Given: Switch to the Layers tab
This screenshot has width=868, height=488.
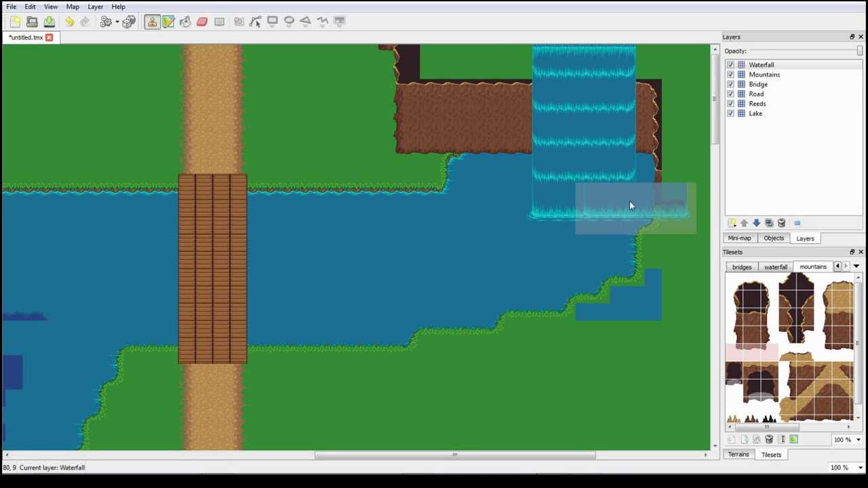Looking at the screenshot, I should point(805,239).
